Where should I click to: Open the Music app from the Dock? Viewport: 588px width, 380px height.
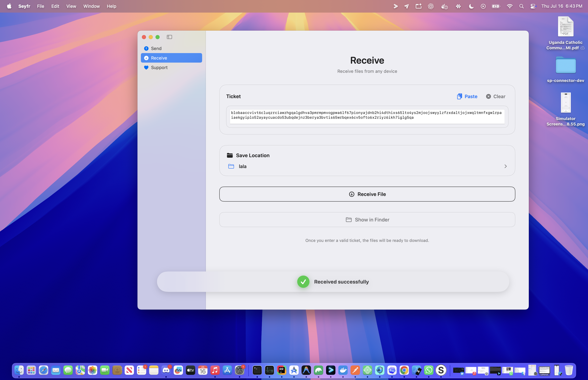pyautogui.click(x=215, y=370)
